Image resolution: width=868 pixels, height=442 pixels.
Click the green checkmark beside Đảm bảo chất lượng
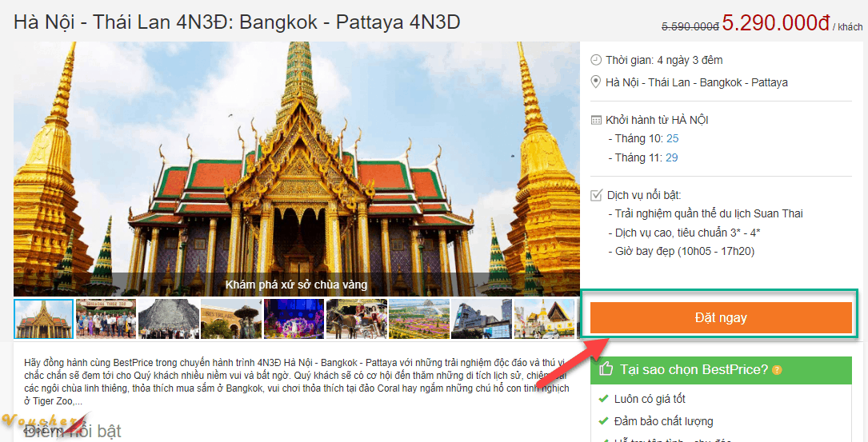pos(603,421)
